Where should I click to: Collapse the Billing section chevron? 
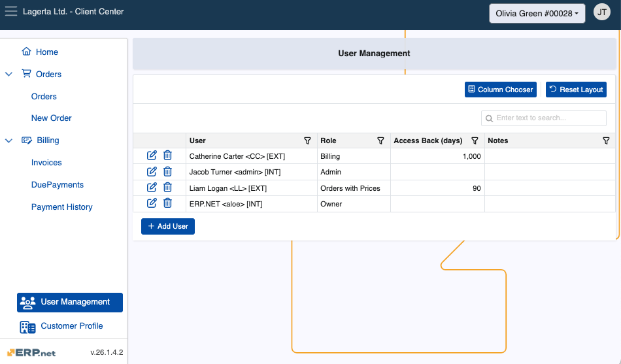tap(9, 141)
